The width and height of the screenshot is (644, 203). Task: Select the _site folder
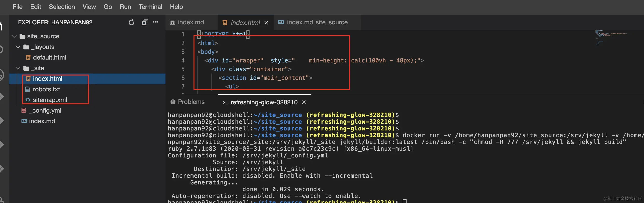click(x=37, y=68)
